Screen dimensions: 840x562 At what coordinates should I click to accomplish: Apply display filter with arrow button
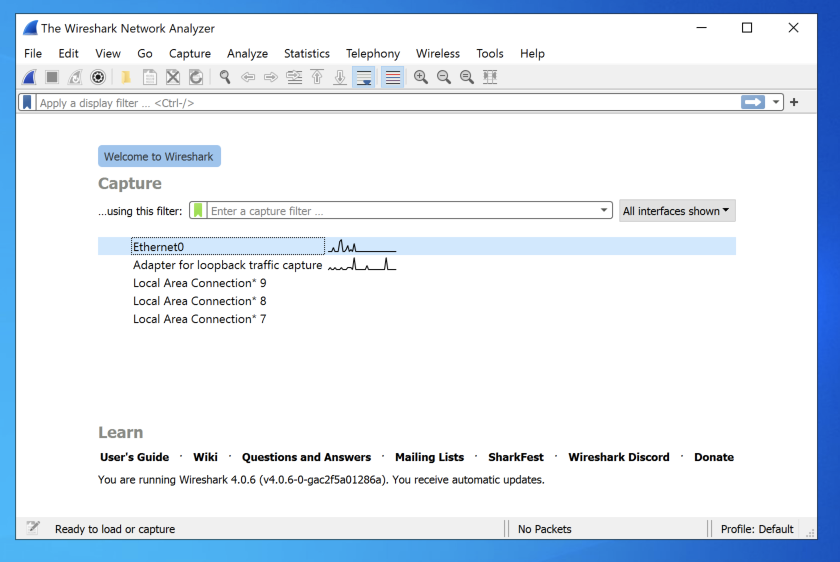click(753, 102)
